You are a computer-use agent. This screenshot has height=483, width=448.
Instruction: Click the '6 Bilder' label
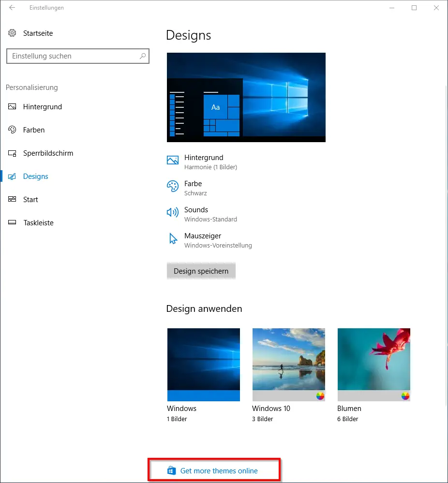[347, 419]
